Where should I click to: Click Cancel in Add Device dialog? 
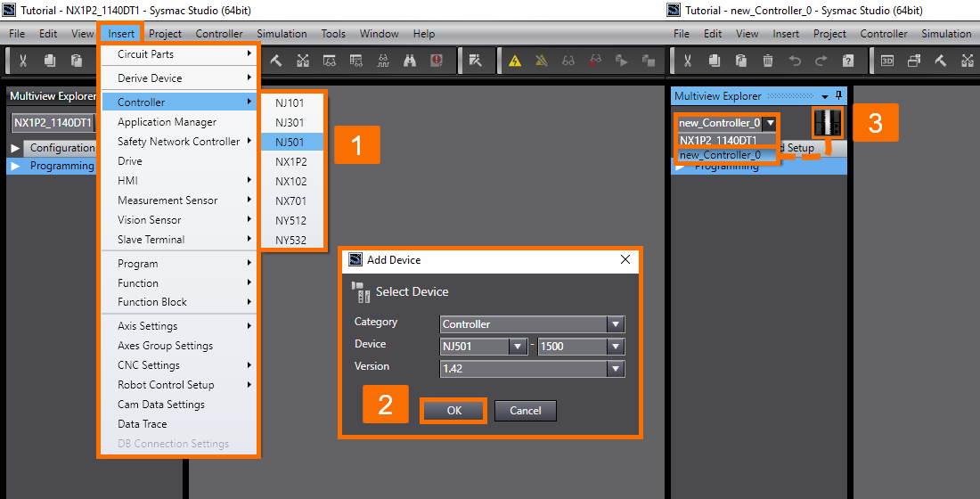525,411
